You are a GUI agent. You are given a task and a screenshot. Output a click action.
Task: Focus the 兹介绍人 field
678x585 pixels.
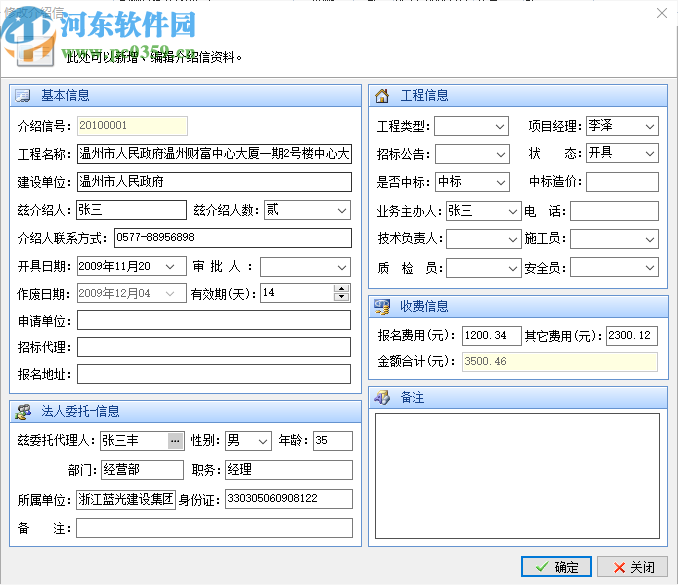click(x=131, y=210)
